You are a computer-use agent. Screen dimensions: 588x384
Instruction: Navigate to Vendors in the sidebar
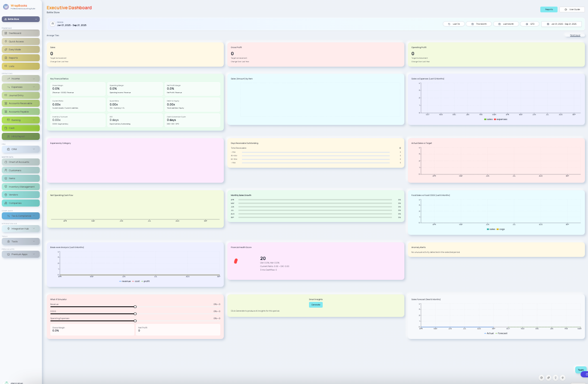(21, 195)
